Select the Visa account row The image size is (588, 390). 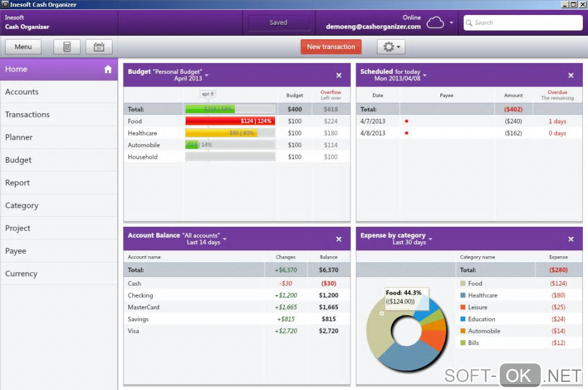click(x=236, y=331)
